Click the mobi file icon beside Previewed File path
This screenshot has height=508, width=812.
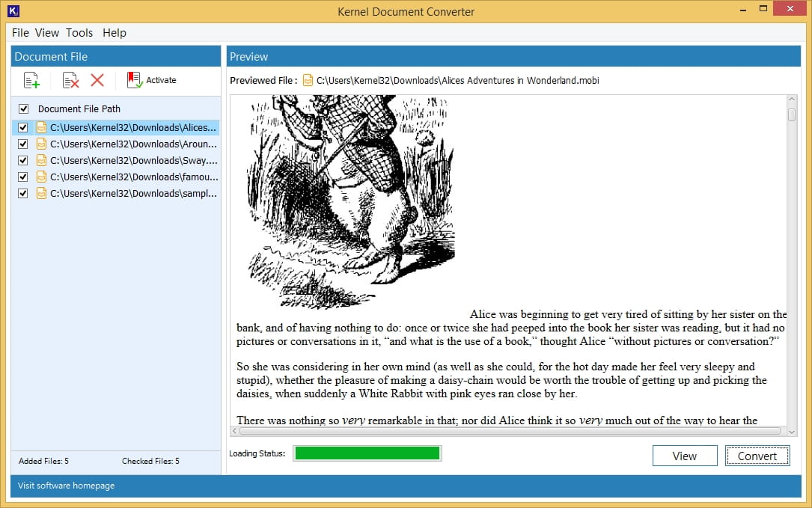308,80
